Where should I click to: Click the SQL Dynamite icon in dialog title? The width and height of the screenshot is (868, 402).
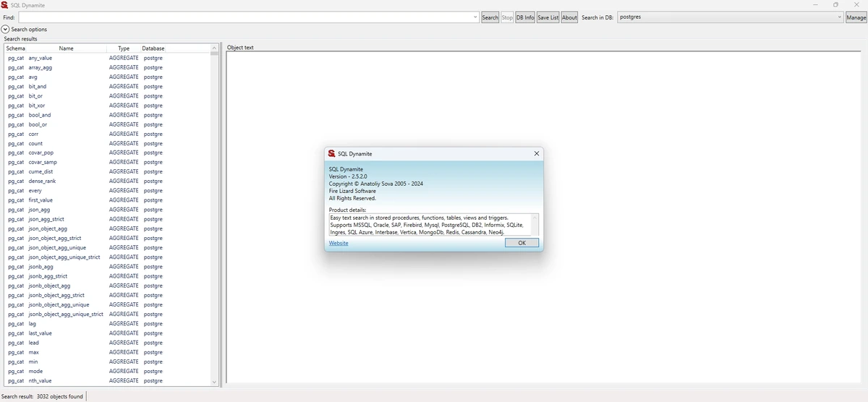coord(331,153)
